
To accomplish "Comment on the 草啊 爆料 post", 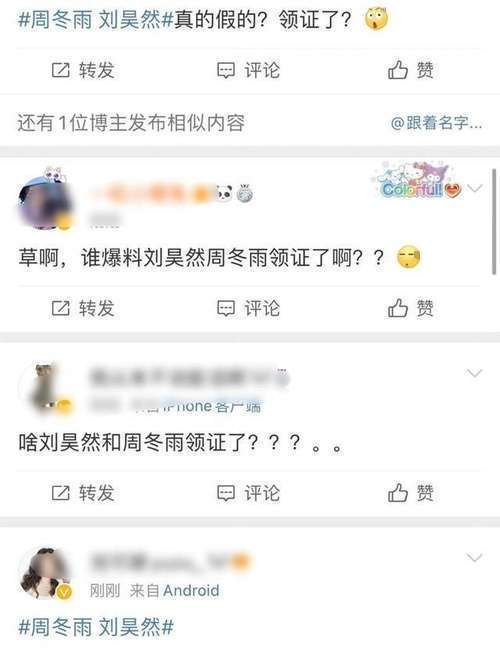I will (248, 308).
